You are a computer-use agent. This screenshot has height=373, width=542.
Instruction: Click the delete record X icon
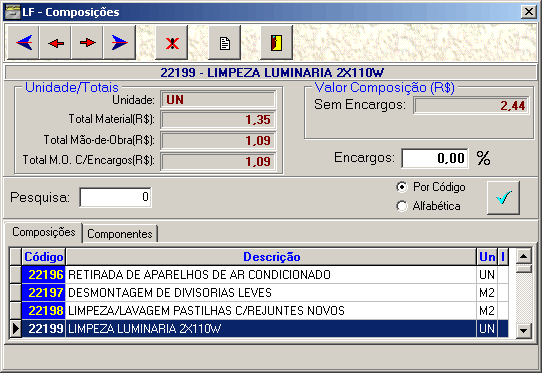(x=172, y=43)
